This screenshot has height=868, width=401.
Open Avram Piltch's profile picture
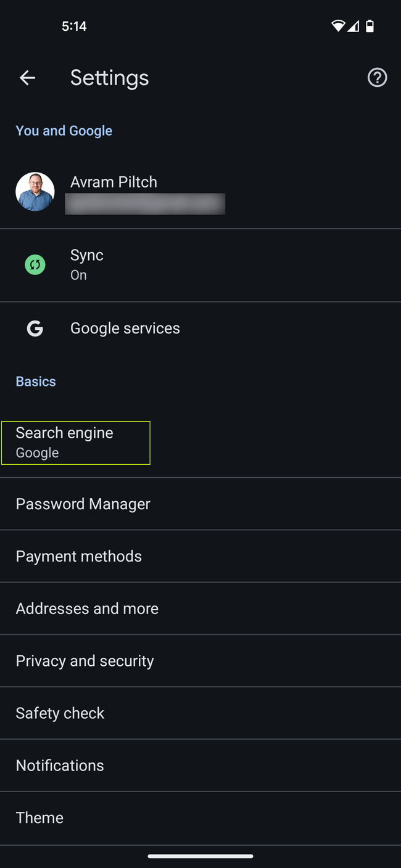click(x=35, y=192)
